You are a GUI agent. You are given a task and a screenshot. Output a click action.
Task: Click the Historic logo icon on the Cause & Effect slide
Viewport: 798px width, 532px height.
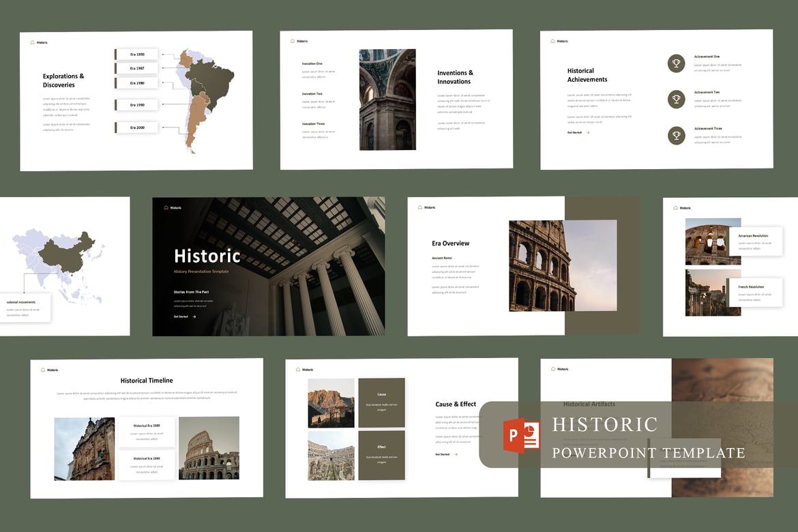pyautogui.click(x=298, y=370)
